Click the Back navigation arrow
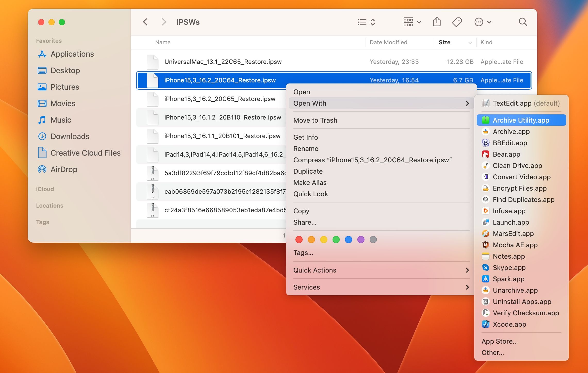This screenshot has width=588, height=373. pyautogui.click(x=146, y=22)
